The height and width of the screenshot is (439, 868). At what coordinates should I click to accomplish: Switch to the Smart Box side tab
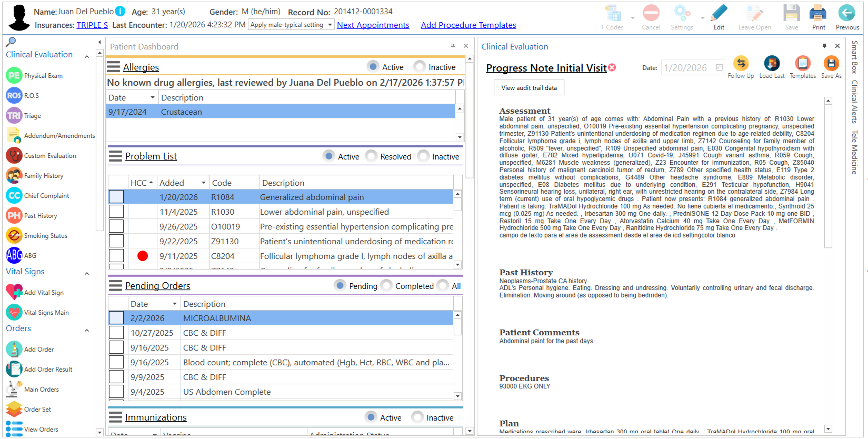855,57
